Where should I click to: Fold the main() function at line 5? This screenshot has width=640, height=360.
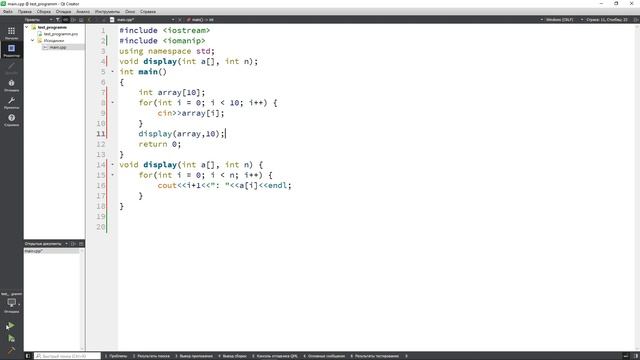coord(113,72)
